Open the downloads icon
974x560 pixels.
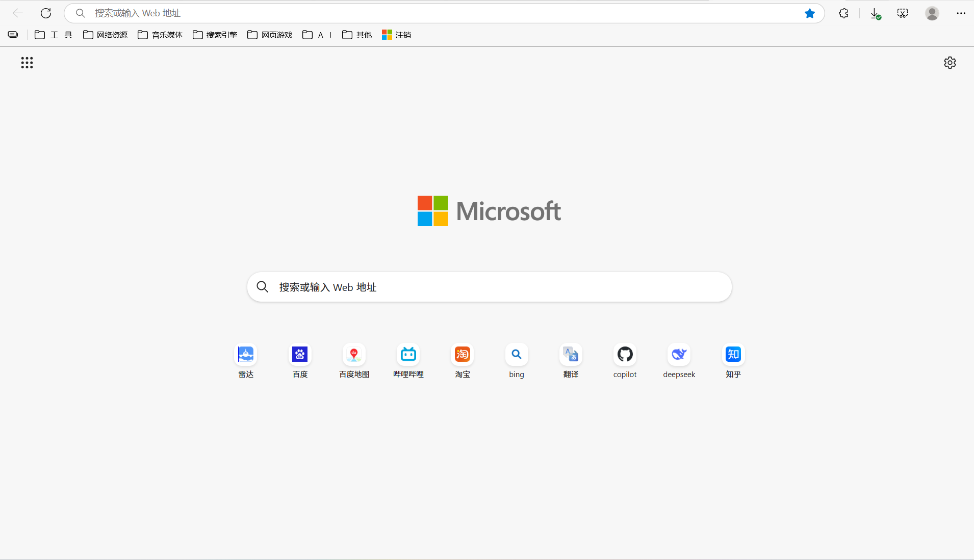pyautogui.click(x=876, y=13)
